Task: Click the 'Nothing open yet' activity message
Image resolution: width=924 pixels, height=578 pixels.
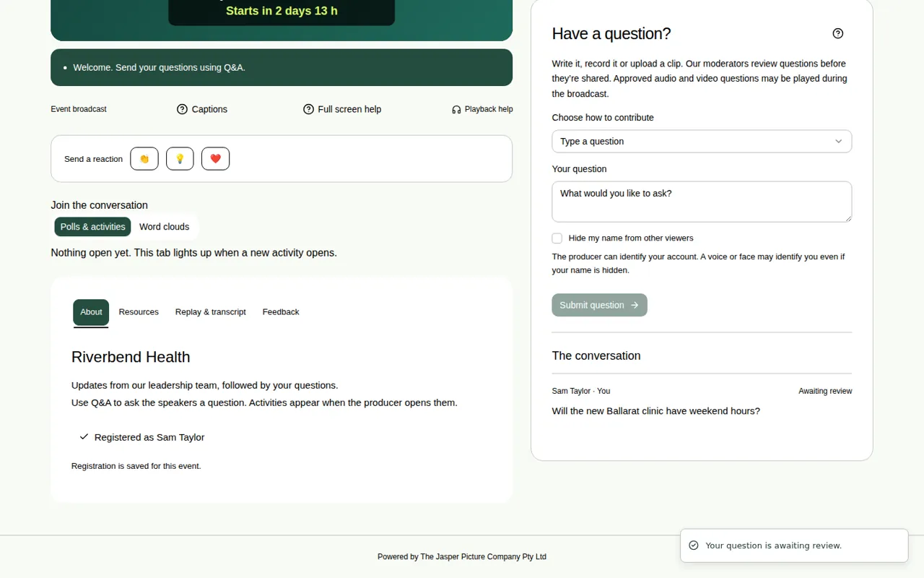Action: (x=193, y=253)
